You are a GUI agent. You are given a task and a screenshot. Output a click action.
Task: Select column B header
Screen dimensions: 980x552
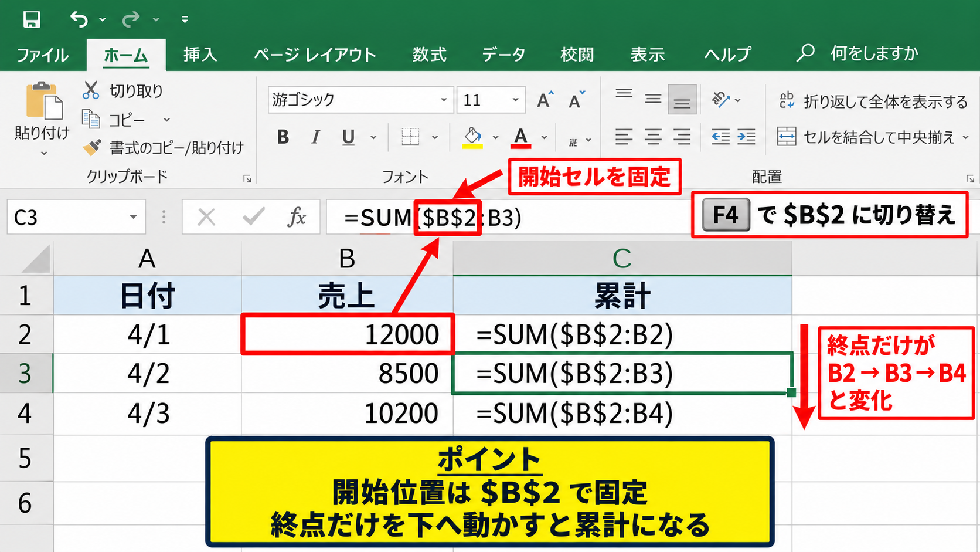pos(347,258)
